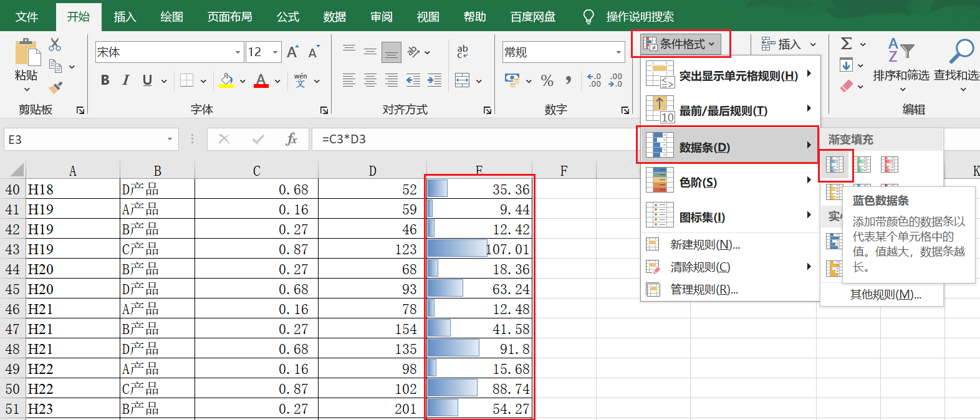
Task: Open the 宋体 font name dropdown
Action: point(238,52)
